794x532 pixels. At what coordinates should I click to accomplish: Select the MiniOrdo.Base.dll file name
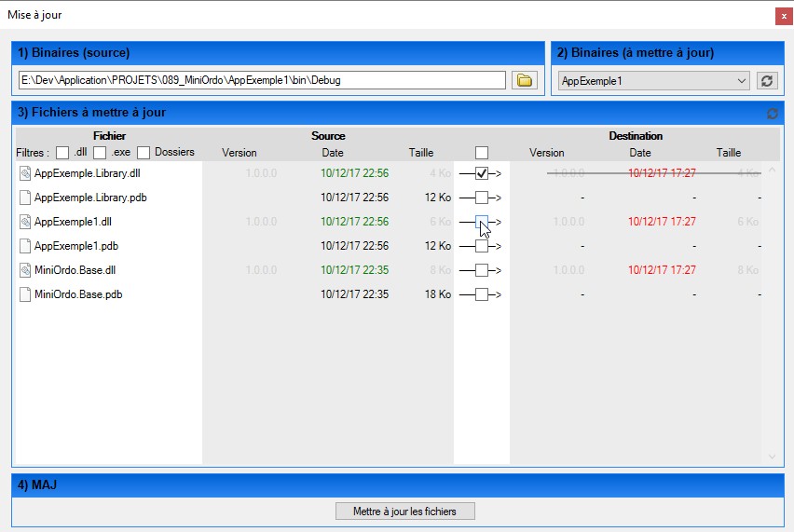(75, 270)
